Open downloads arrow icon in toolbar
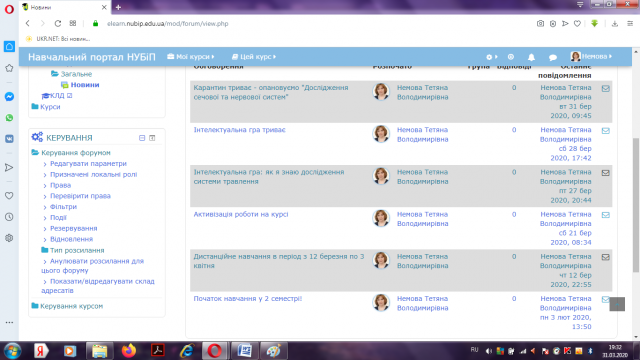Viewport: 640px width, 360px height. click(x=615, y=24)
